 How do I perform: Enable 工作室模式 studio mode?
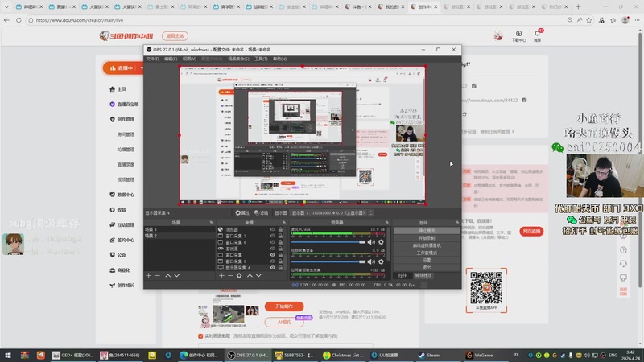[427, 253]
